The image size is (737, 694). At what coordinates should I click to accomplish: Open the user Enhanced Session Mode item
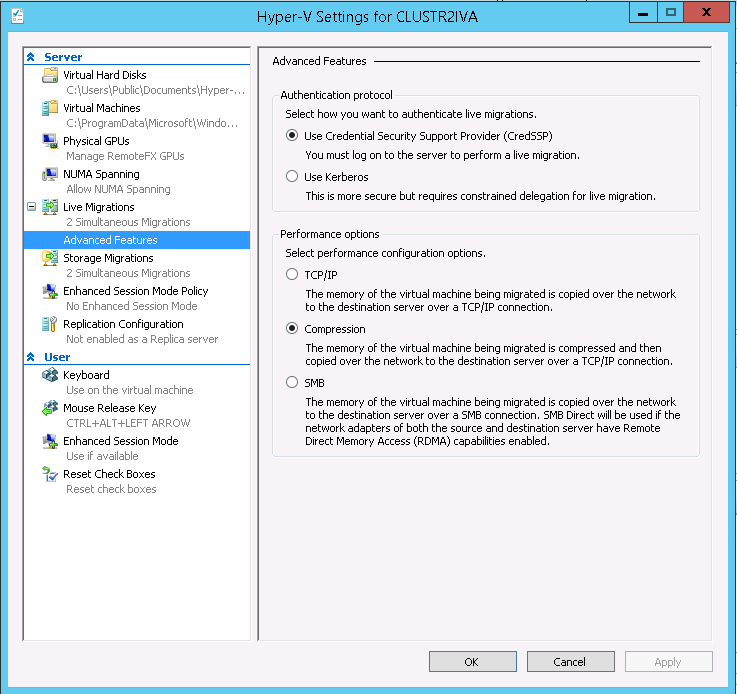pos(121,441)
